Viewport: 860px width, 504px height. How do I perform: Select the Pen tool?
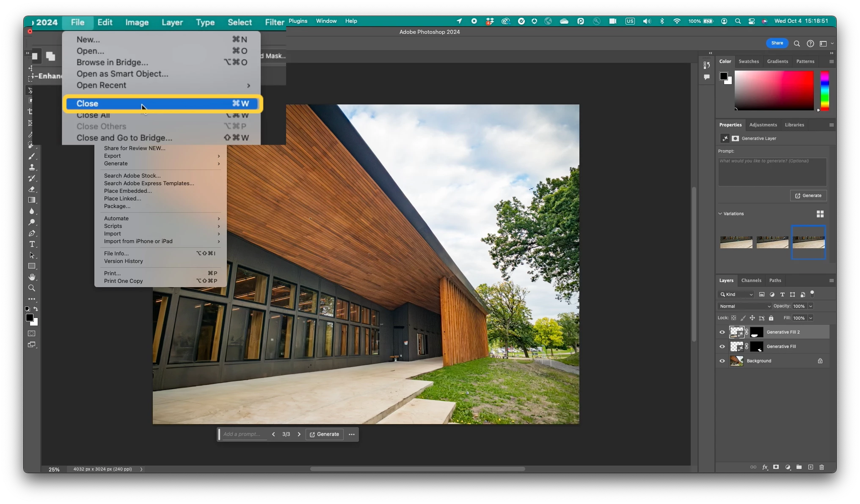[32, 233]
